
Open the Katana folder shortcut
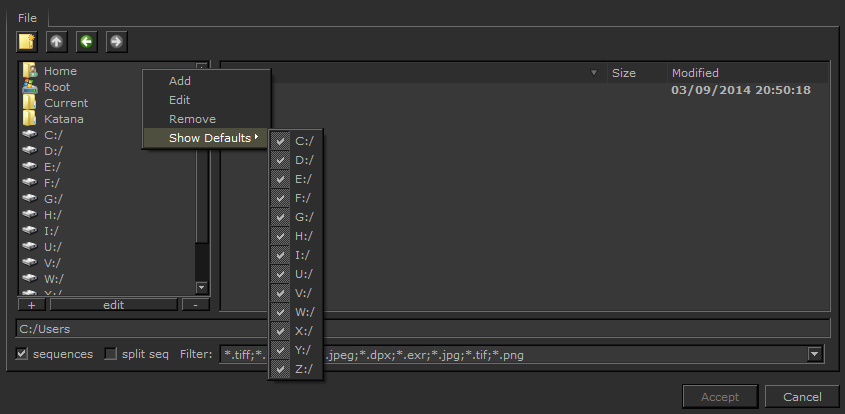63,119
